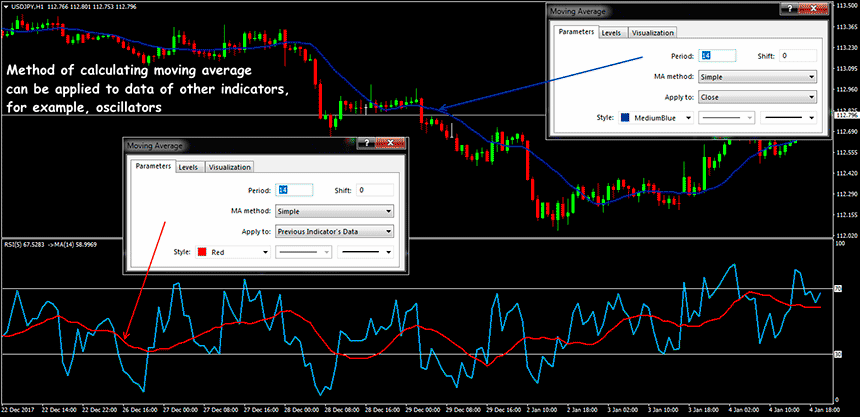Click the Shift field in the MediumBlue dialog

tap(797, 55)
